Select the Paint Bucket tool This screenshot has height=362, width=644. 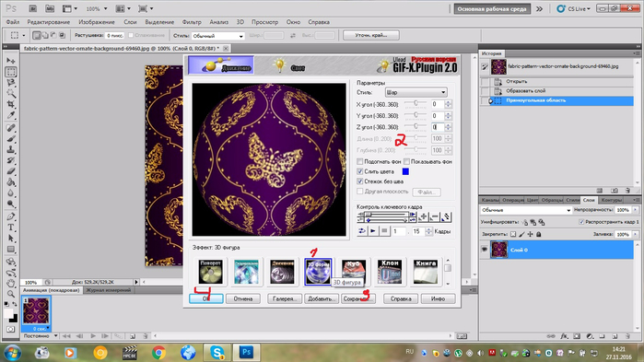pos(11,182)
